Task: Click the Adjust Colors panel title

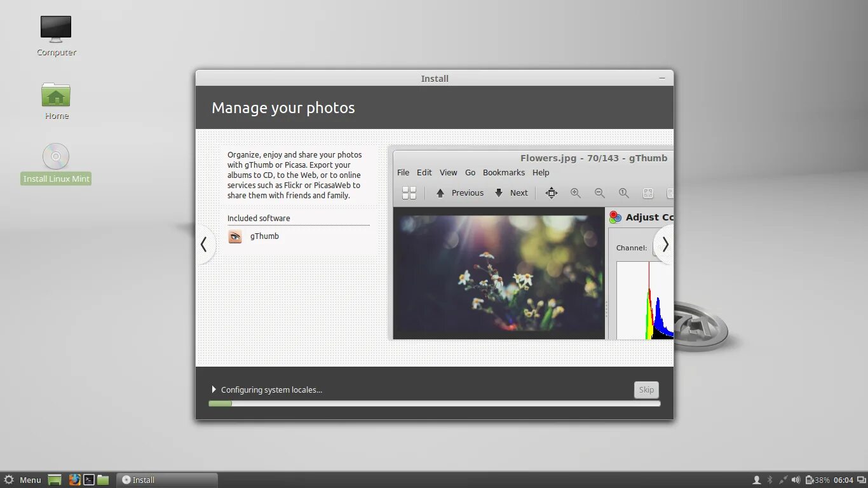Action: (x=649, y=217)
